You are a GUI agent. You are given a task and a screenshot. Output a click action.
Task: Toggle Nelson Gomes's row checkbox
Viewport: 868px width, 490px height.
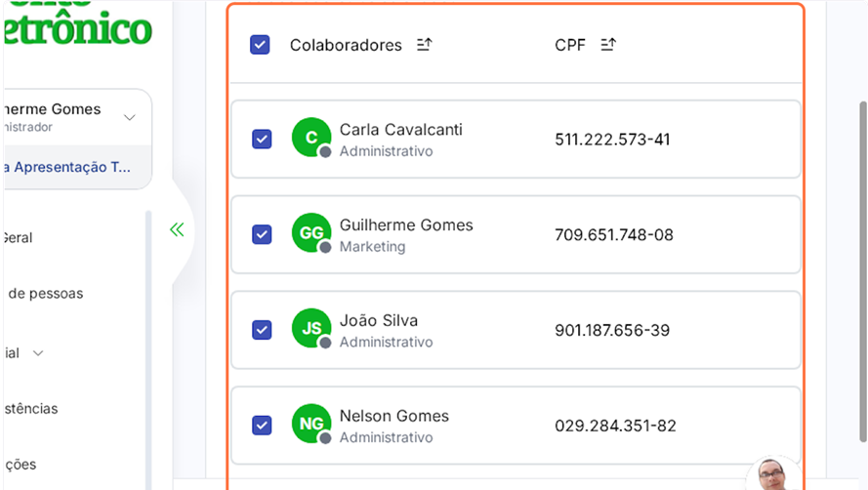coord(262,425)
